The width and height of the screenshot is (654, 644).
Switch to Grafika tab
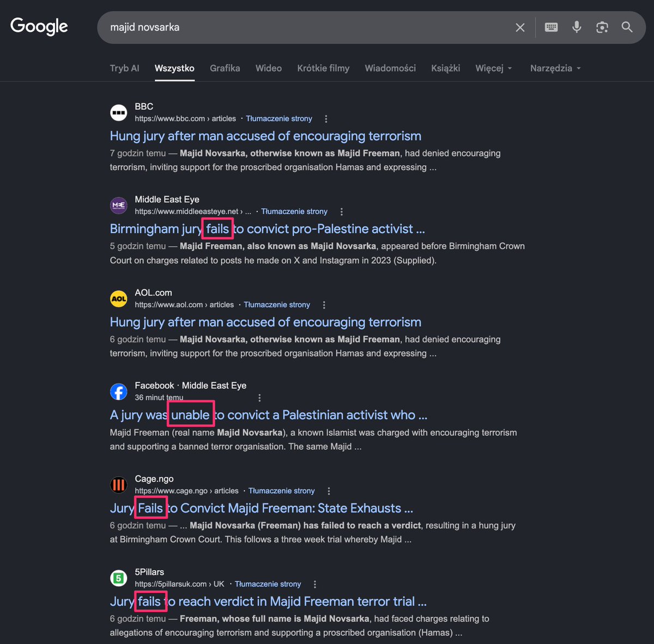point(225,68)
